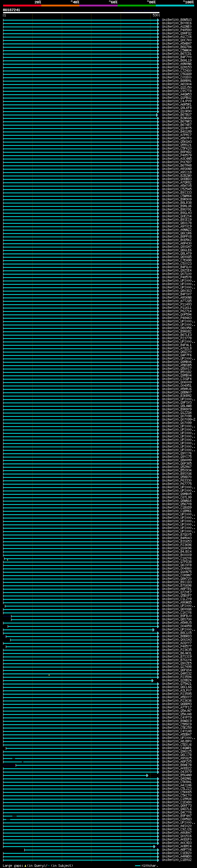197x868 pixels.
Task: Select the label UniRef100_B9F4A7
Action: click(177, 816)
